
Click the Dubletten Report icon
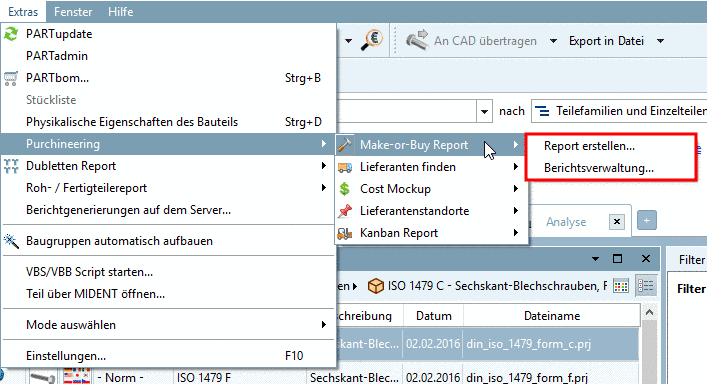point(11,166)
